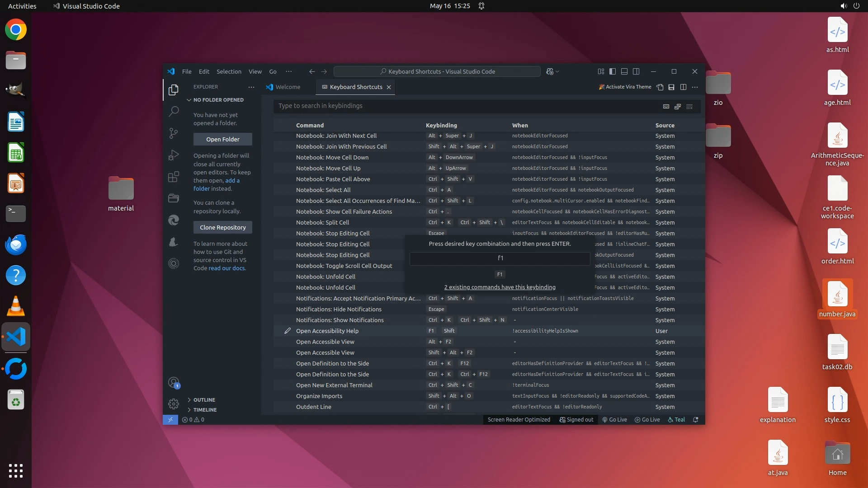Open the Extensions view in activity bar
This screenshot has height=488, width=868.
[x=174, y=177]
